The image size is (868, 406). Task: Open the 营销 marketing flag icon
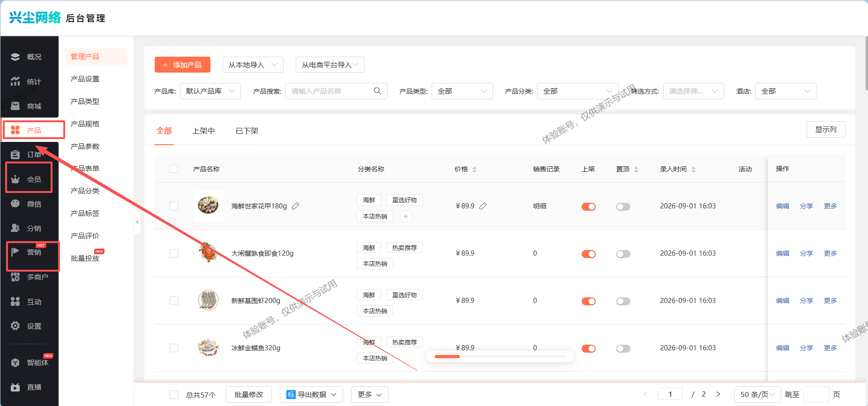tap(15, 252)
